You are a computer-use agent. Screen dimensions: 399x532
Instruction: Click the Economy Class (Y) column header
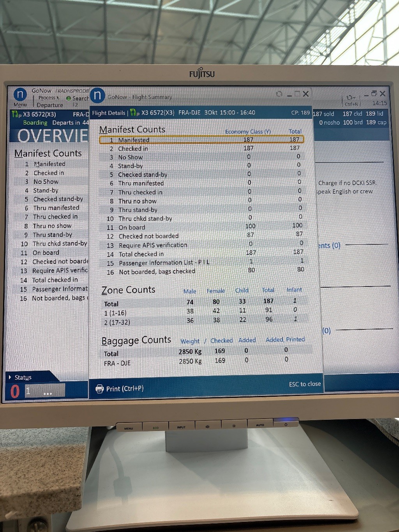point(248,132)
